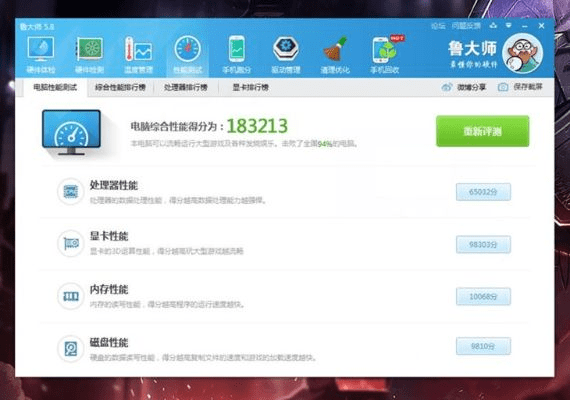
Task: Open the 清理优化 cleanup broom icon
Action: [335, 49]
